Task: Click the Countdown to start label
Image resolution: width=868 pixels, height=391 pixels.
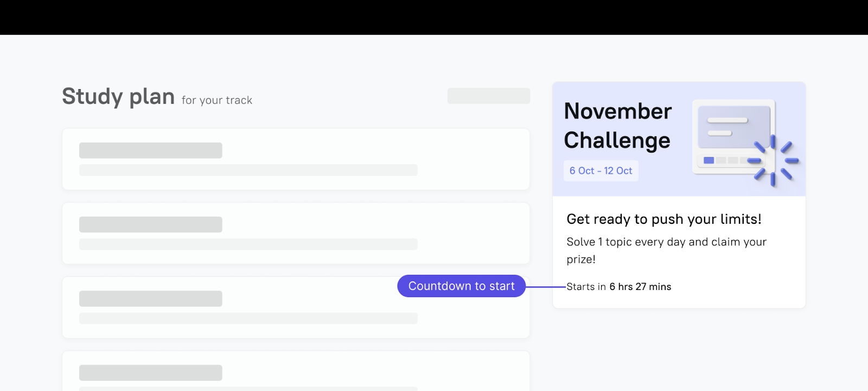Action: point(461,286)
